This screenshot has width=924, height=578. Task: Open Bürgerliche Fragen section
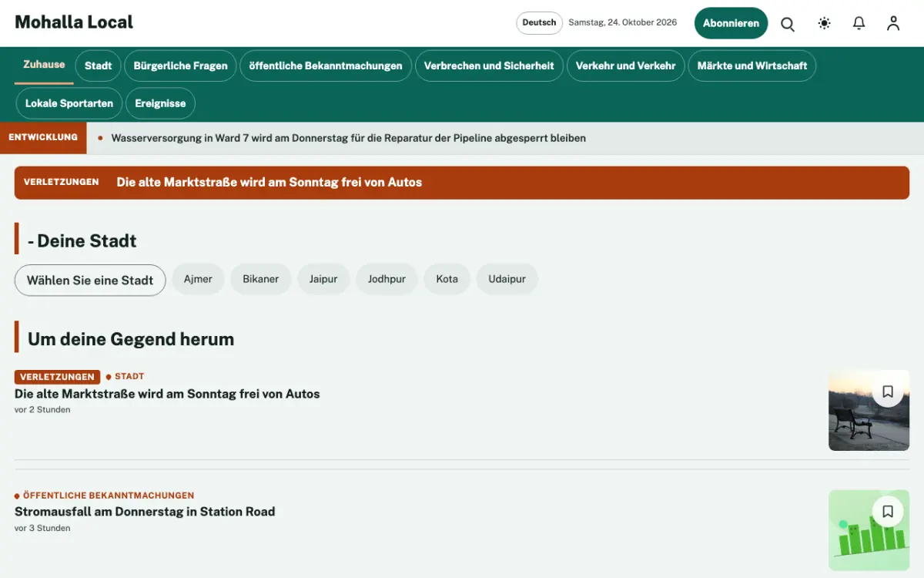pos(180,66)
